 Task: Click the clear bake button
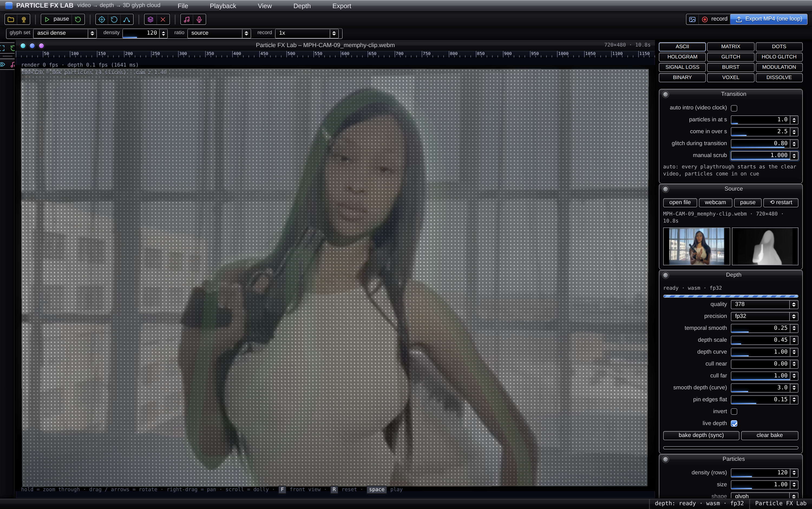(x=769, y=435)
